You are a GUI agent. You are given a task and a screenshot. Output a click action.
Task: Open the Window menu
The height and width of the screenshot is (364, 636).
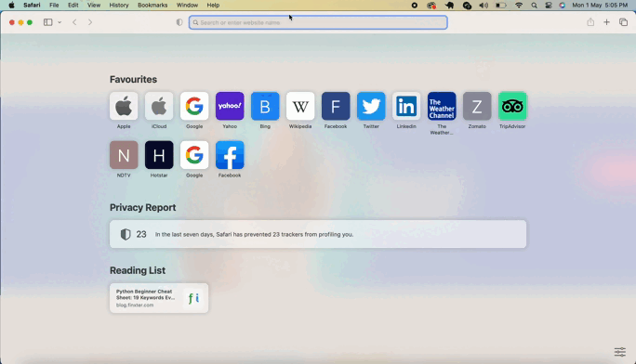point(187,6)
